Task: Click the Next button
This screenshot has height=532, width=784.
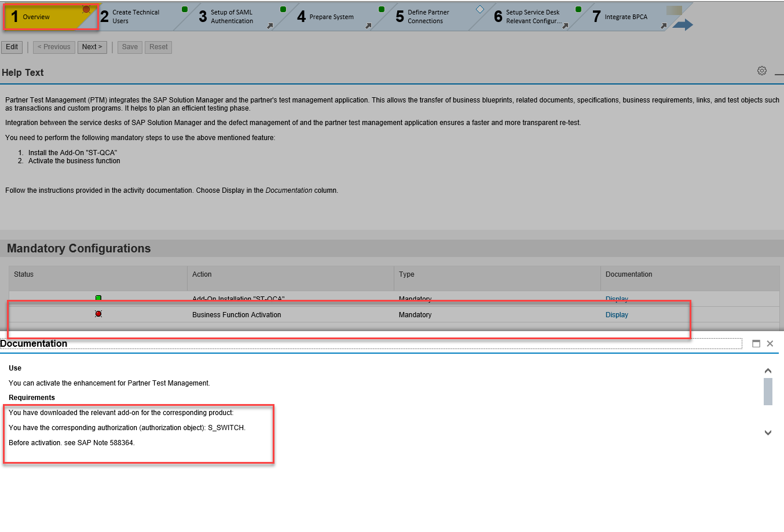Action: click(x=92, y=47)
